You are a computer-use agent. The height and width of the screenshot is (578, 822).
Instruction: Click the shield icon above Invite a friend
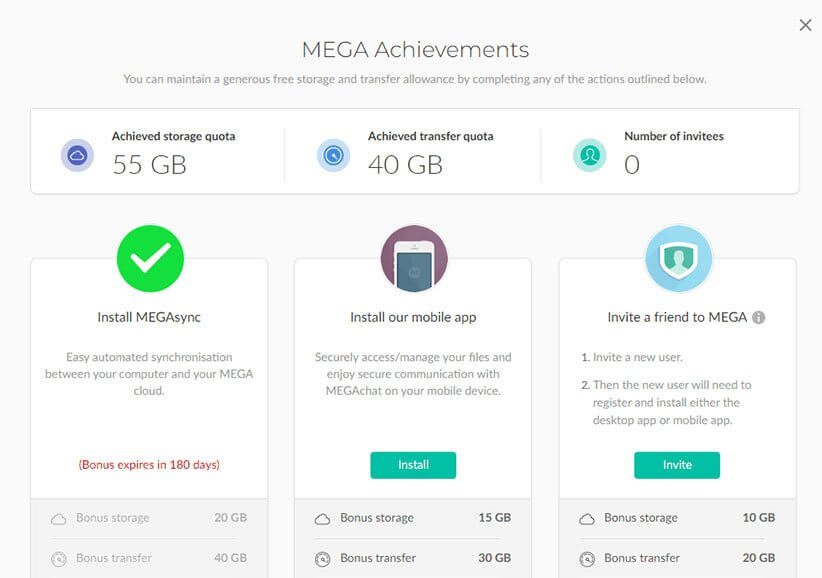[x=678, y=256]
